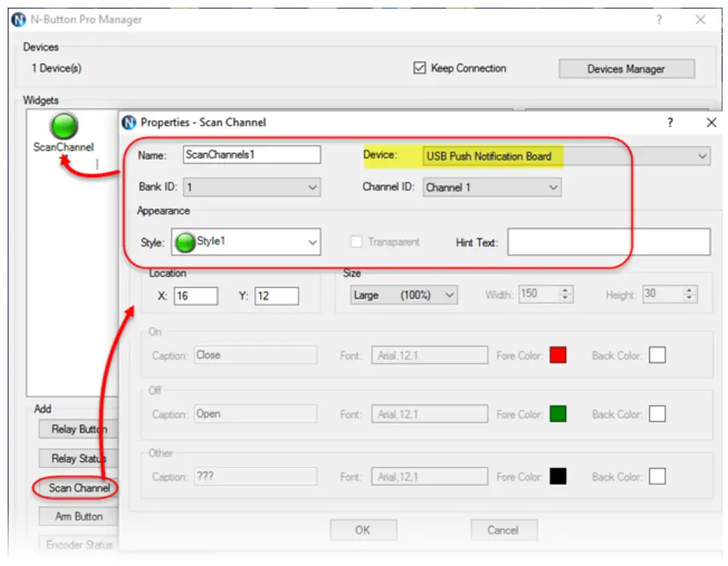Click the Other Font field Arial,12,1
The height and width of the screenshot is (566, 728).
tap(429, 476)
